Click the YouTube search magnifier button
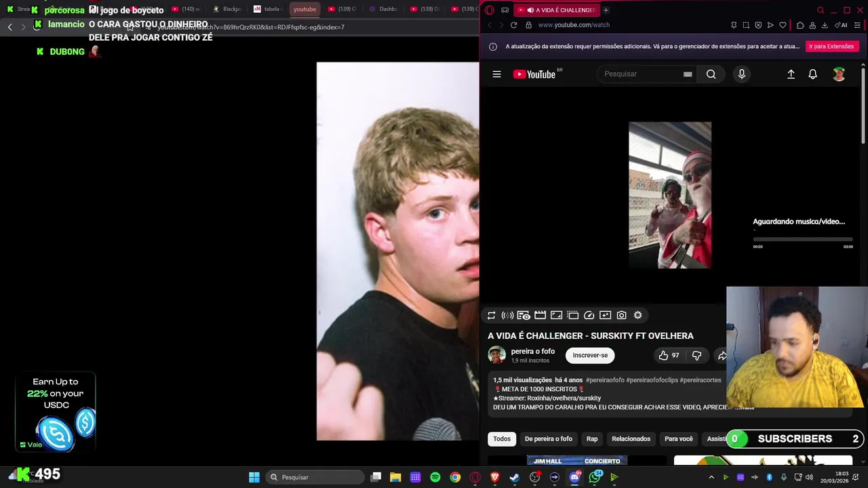The width and height of the screenshot is (868, 488). (711, 74)
